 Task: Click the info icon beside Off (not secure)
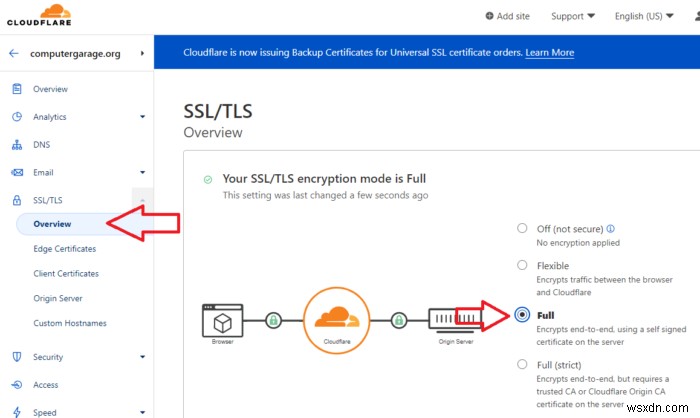610,228
